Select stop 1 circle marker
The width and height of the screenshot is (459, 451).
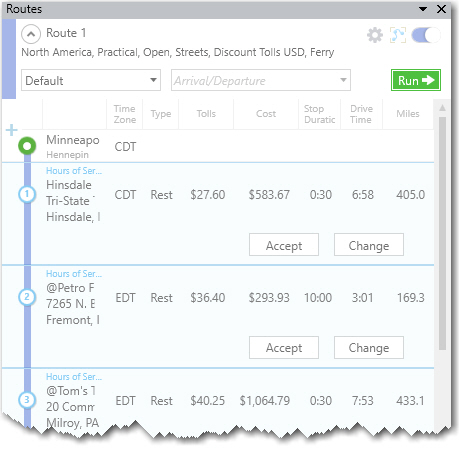tap(27, 194)
